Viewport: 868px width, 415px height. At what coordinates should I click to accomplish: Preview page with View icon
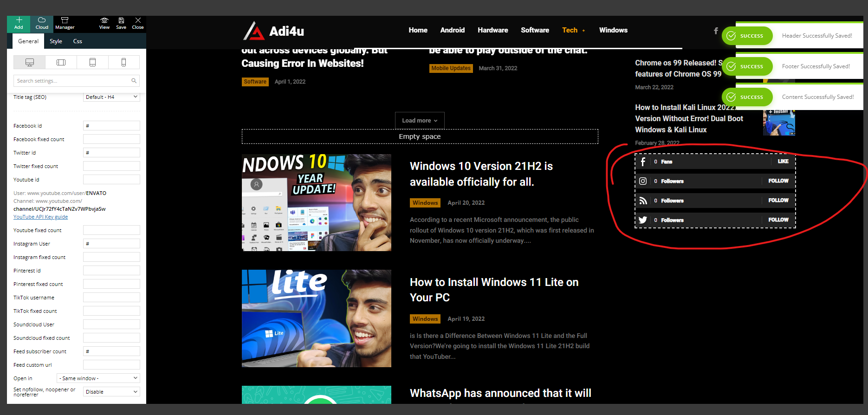(104, 24)
